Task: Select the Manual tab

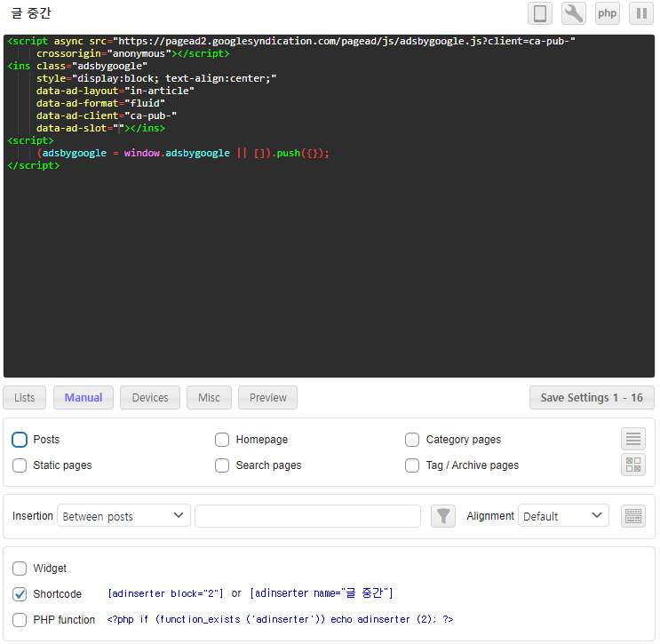Action: 83,397
